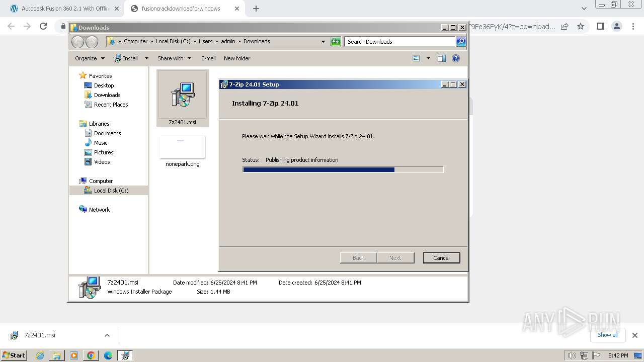Open the Share with menu
644x362 pixels.
174,58
